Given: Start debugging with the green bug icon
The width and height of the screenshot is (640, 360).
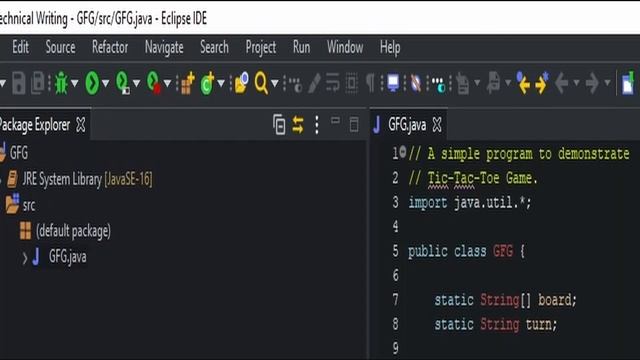Looking at the screenshot, I should 62,83.
